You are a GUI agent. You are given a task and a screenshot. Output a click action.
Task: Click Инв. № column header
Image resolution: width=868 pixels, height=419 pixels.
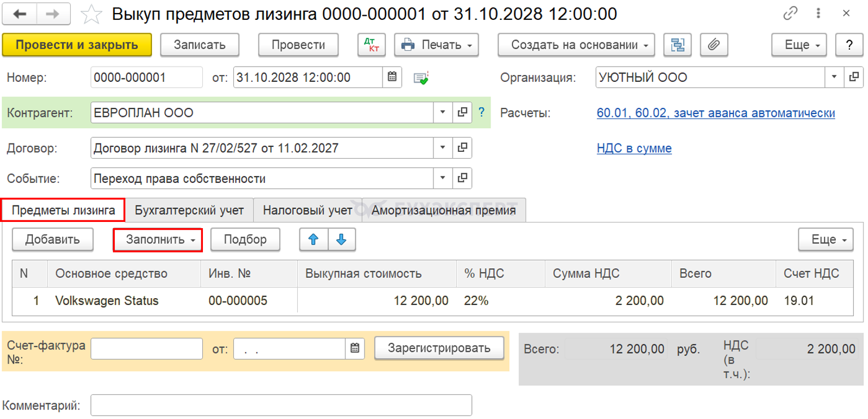tap(249, 274)
